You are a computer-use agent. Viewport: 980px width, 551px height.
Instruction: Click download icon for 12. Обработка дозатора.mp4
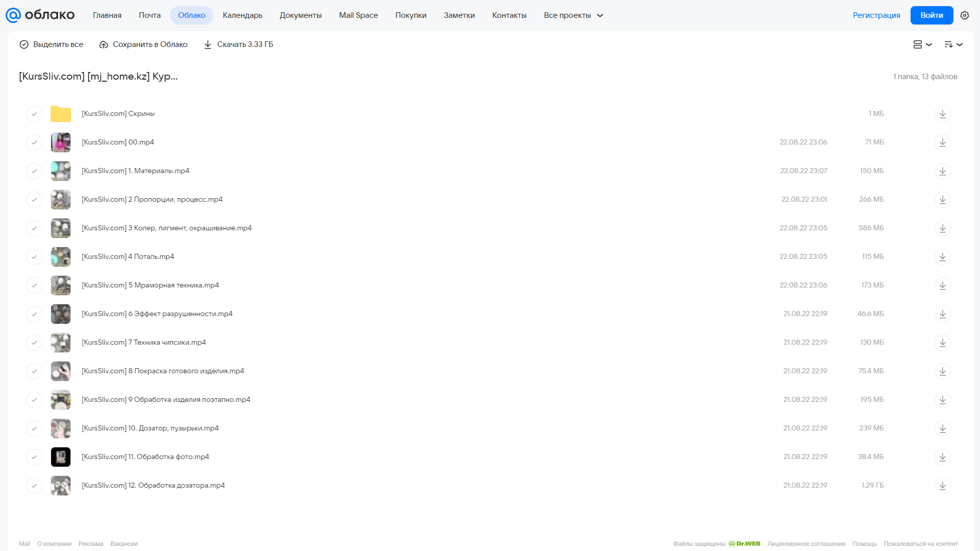click(942, 486)
